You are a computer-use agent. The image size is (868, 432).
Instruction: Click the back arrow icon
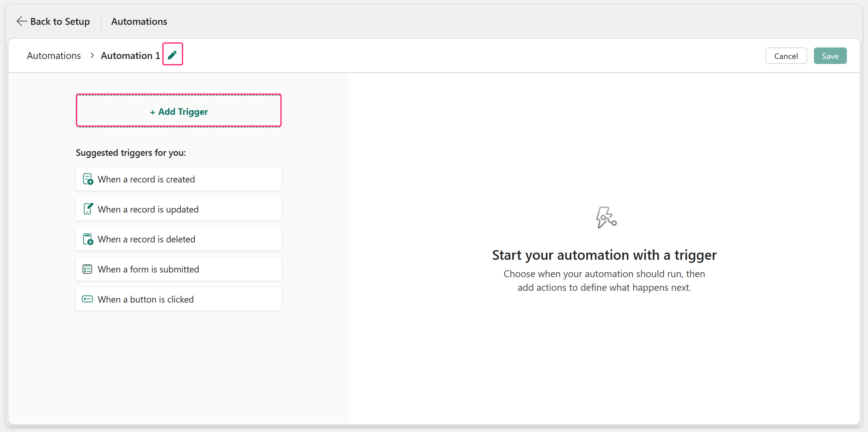pyautogui.click(x=21, y=21)
